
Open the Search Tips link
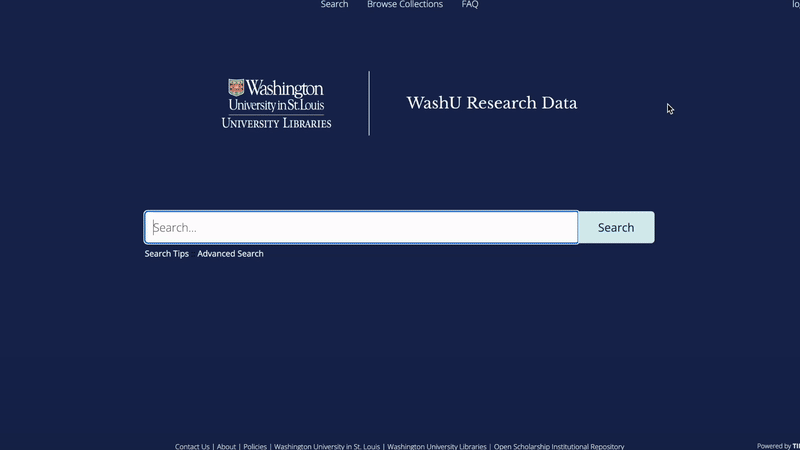166,254
